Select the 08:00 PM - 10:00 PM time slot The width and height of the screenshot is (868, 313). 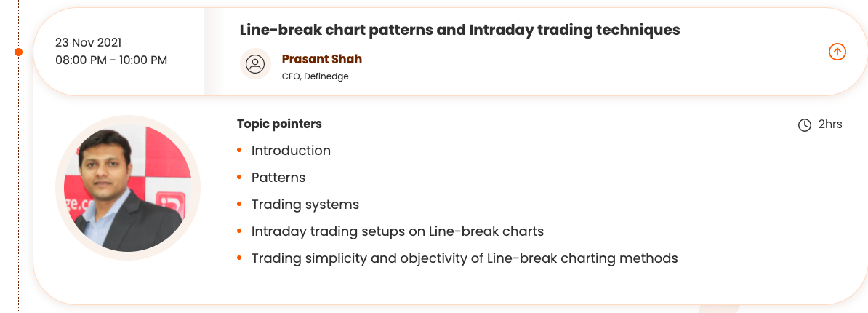coord(111,60)
